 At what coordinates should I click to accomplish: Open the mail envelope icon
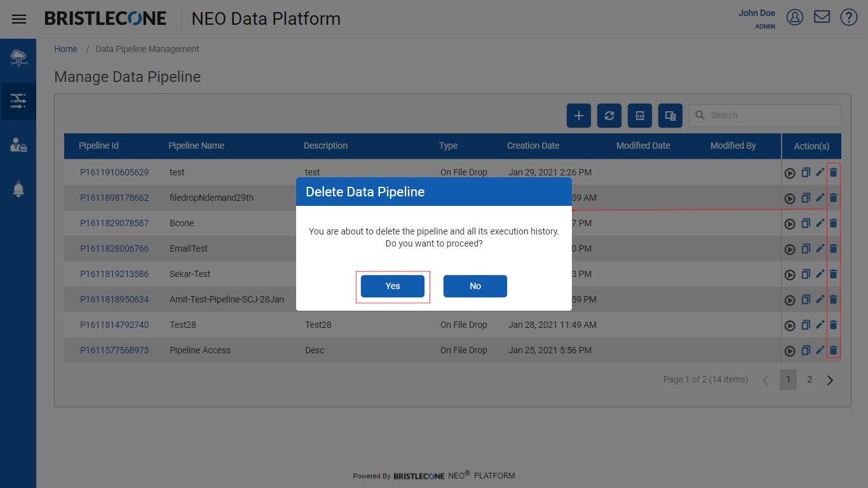pos(822,17)
